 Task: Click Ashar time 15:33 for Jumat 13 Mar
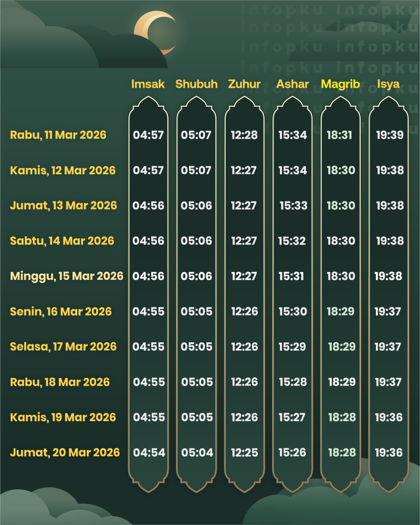293,206
